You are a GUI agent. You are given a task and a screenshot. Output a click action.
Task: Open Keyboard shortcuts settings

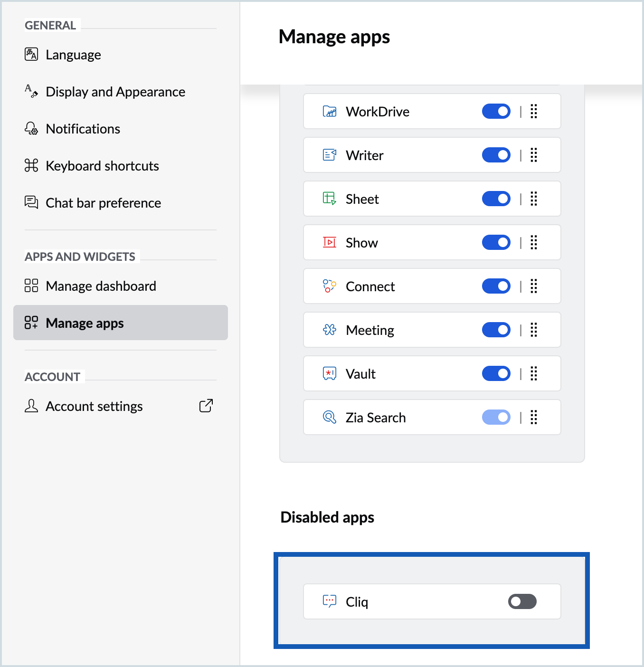(x=121, y=166)
